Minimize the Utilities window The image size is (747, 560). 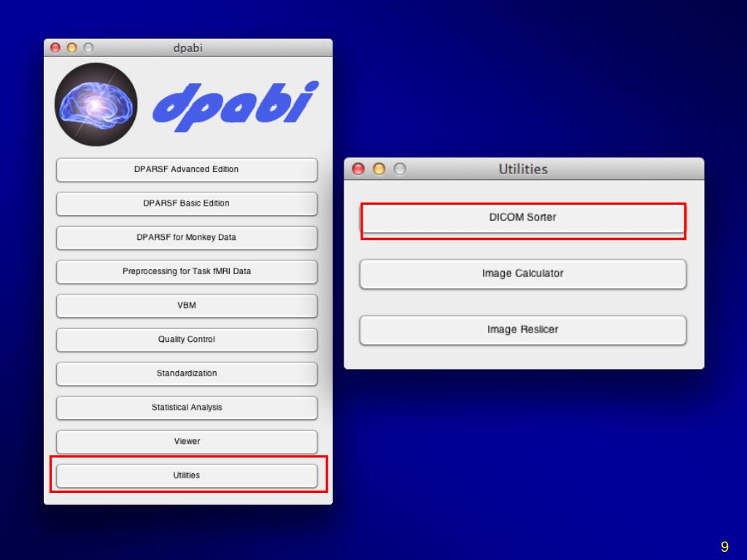379,169
